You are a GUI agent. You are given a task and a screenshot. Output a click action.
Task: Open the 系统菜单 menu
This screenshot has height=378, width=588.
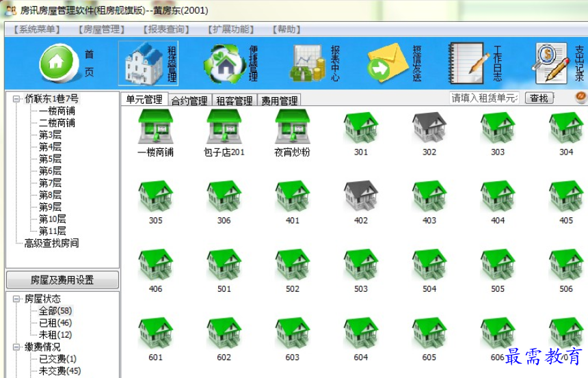point(37,29)
